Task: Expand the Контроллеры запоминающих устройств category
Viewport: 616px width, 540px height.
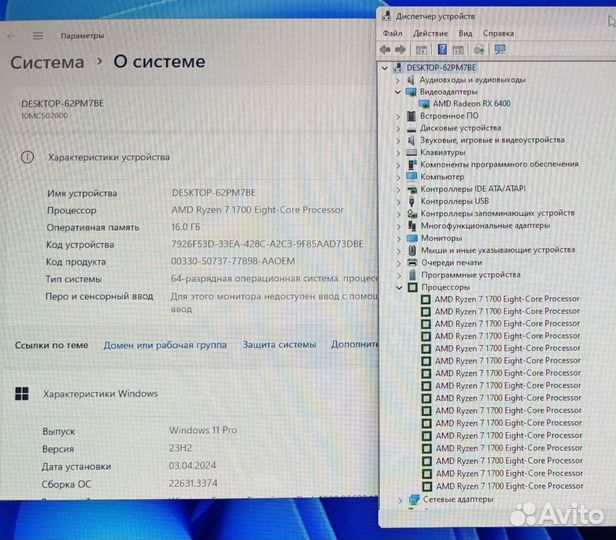Action: tap(399, 214)
